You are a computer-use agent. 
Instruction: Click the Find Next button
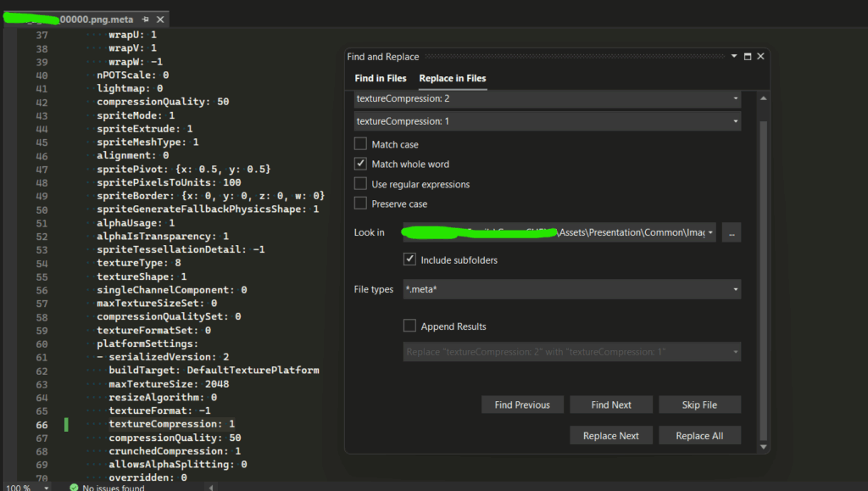tap(611, 405)
